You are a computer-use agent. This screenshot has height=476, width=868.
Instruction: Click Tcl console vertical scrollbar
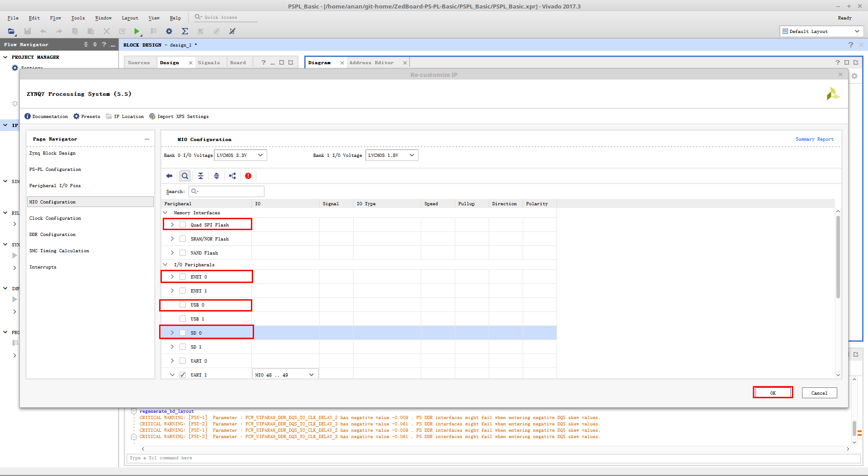854,428
